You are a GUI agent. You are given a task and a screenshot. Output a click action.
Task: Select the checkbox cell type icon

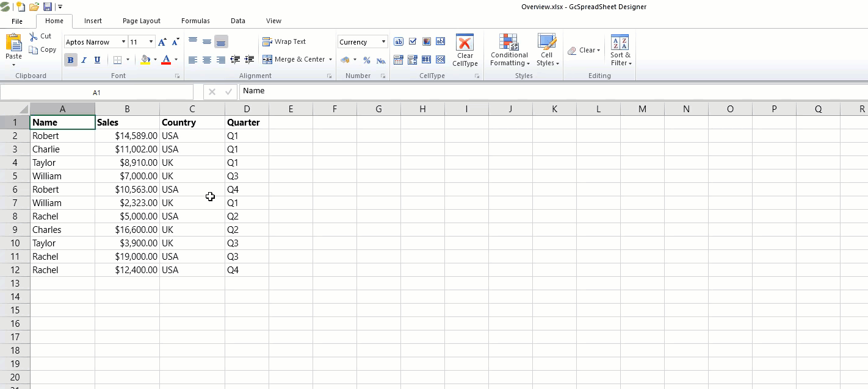(x=413, y=41)
